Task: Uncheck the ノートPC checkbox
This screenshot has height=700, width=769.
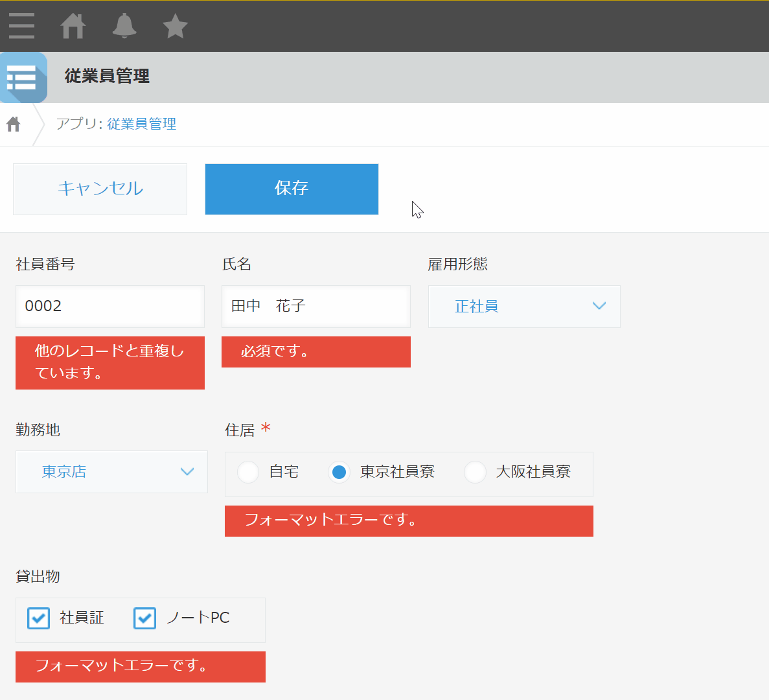Action: (x=144, y=618)
